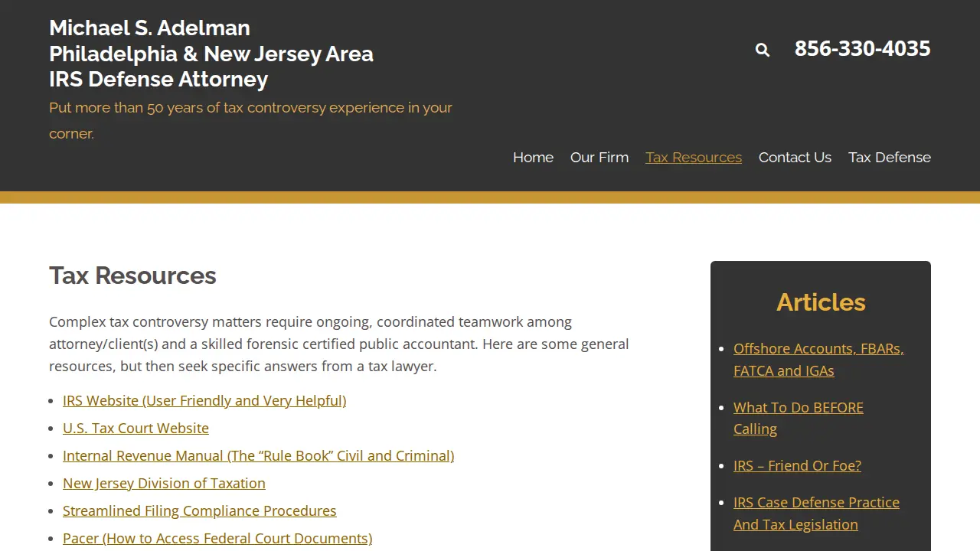Screen dimensions: 980x551
Task: Open IRS – Friend Or Foe? article
Action: click(x=797, y=465)
